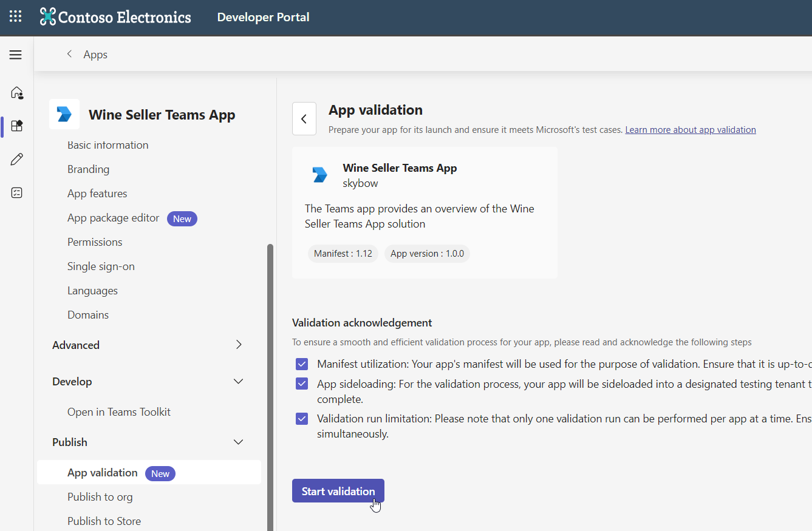Open the checklist icon in side rail

point(17,193)
